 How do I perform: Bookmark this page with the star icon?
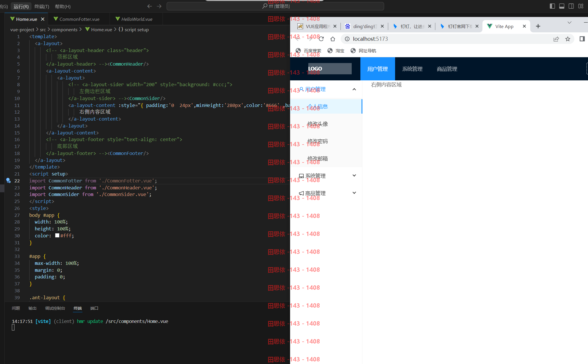[x=568, y=39]
